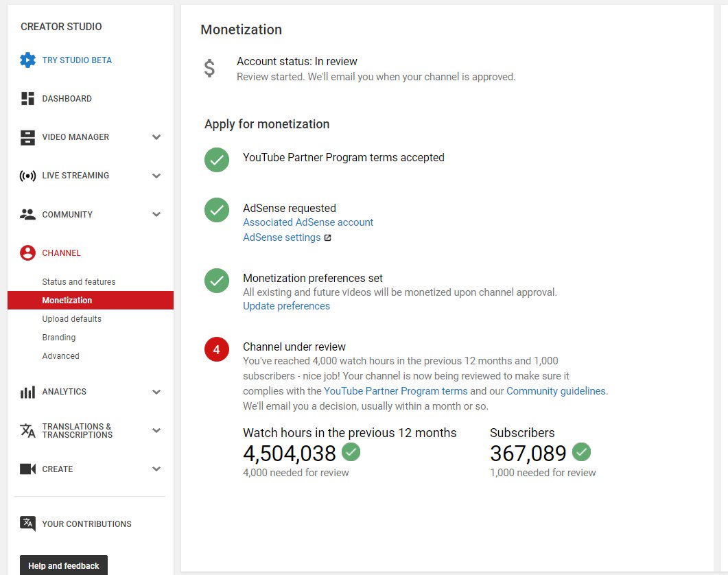Click the red Channel person icon
This screenshot has width=728, height=575.
pos(28,253)
